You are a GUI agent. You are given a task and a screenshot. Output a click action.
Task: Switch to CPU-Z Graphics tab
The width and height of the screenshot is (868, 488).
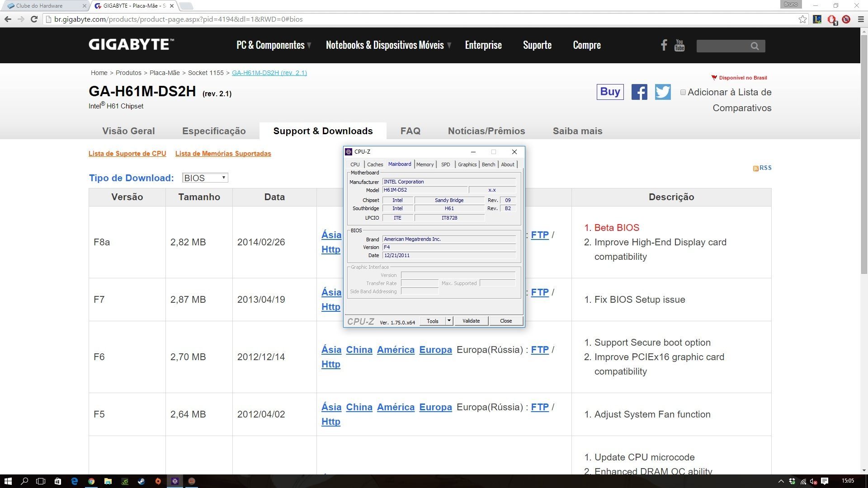(467, 164)
